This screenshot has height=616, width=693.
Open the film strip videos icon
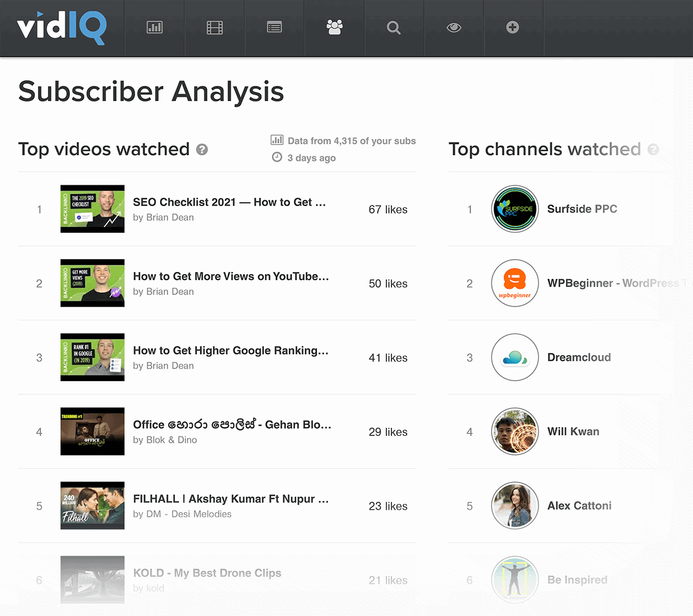tap(215, 27)
